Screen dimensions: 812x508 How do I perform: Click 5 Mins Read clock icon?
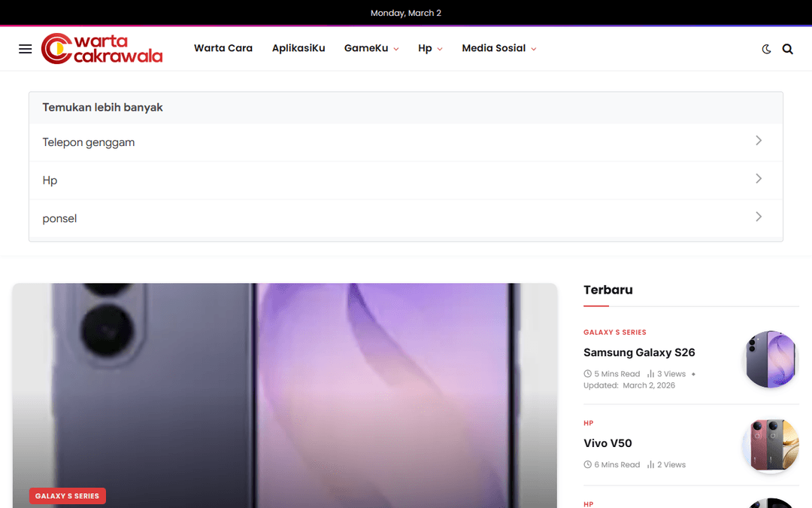[x=587, y=374]
